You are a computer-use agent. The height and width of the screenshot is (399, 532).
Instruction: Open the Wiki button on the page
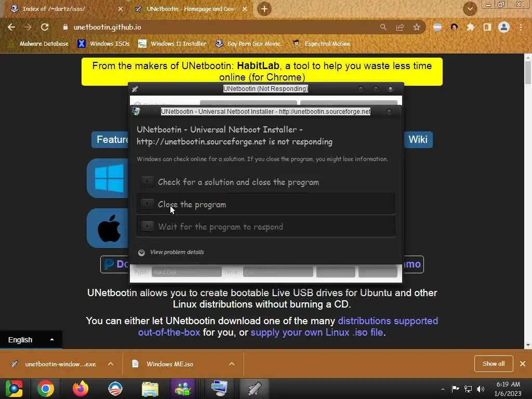click(418, 139)
